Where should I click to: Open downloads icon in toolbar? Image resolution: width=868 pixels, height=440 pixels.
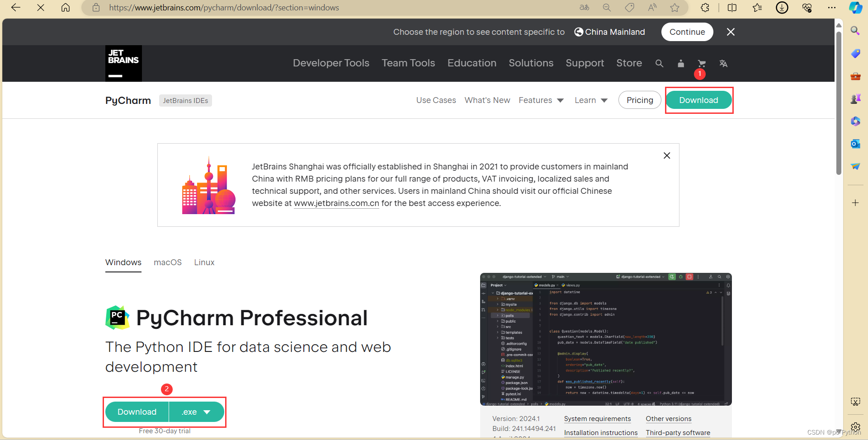point(782,8)
